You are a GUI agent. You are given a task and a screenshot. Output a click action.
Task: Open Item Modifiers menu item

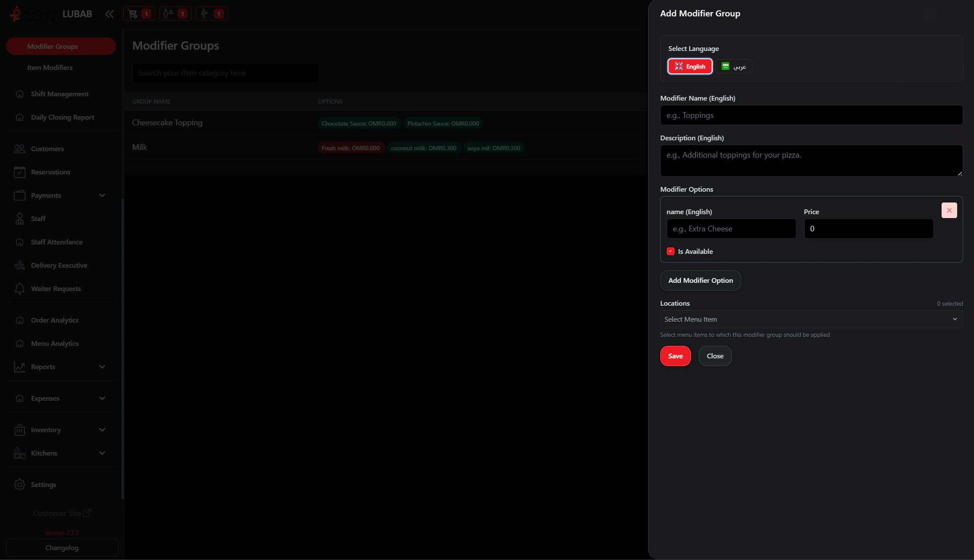pos(50,67)
